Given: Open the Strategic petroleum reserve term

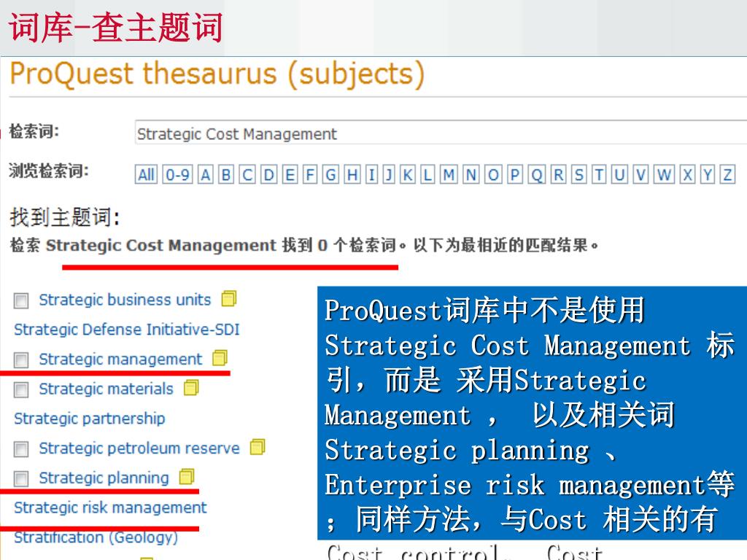Looking at the screenshot, I should coord(139,448).
